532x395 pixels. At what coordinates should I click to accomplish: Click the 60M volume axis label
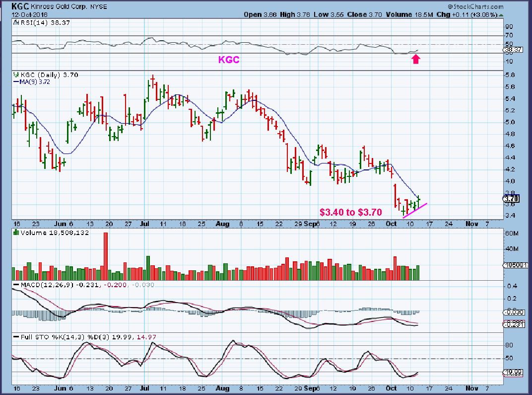(x=512, y=234)
